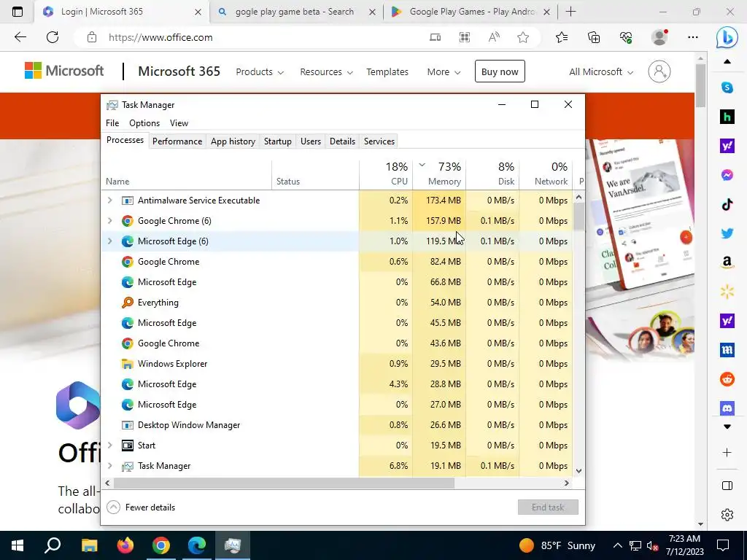747x560 pixels.
Task: Expand the Start process row
Action: 110,446
